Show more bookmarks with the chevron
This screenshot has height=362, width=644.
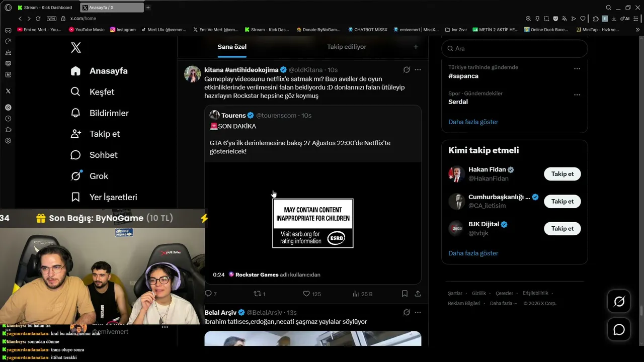coord(638,30)
